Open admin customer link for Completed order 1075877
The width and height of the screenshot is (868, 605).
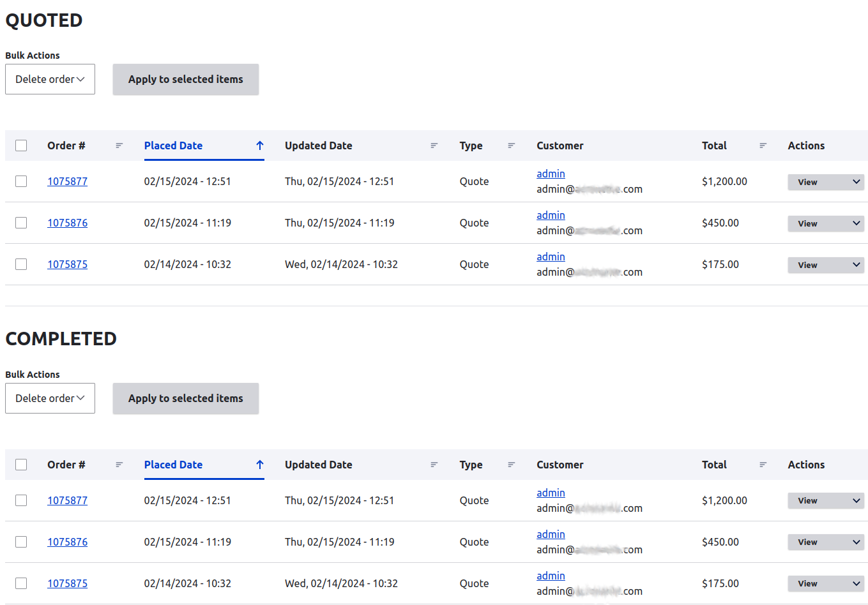pyautogui.click(x=551, y=493)
